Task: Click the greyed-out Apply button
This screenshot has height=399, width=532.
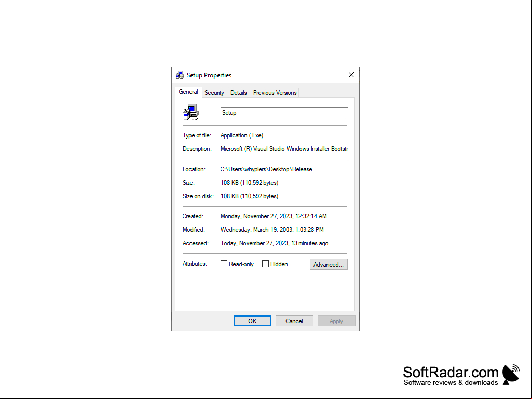Action: point(336,321)
